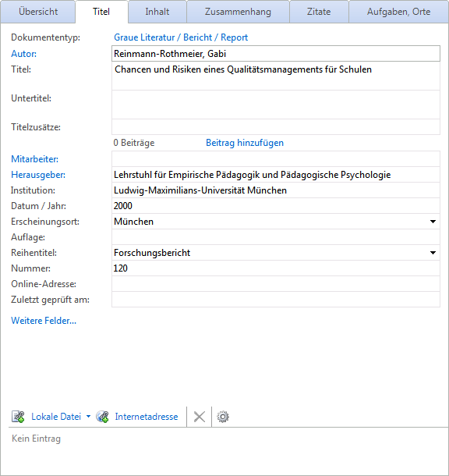The image size is (449, 476).
Task: Switch to the Inhalt tab
Action: (157, 12)
